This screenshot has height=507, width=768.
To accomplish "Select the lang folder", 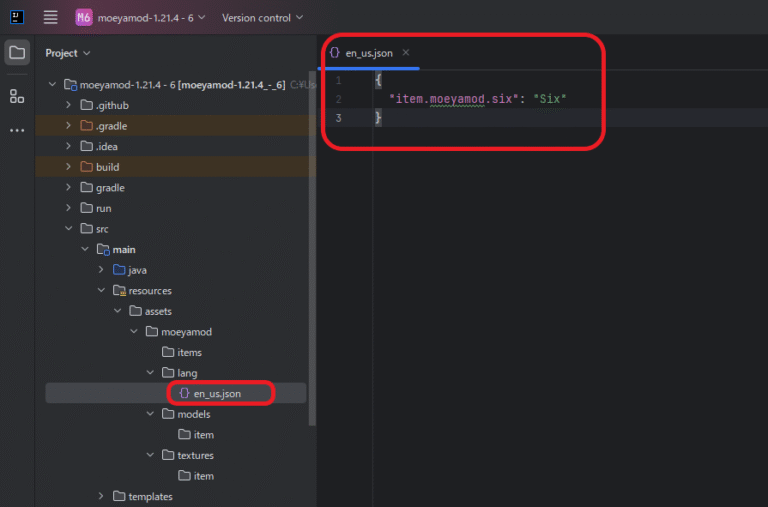I will (179, 373).
